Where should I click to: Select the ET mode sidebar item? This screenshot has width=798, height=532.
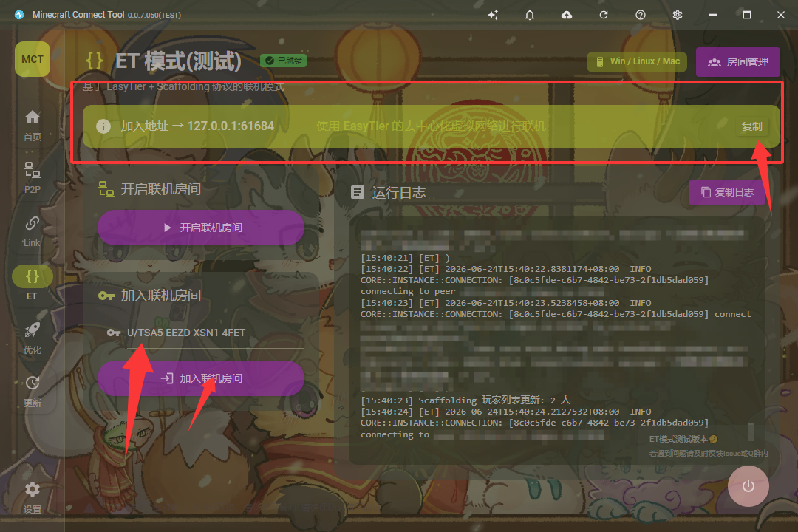[32, 283]
